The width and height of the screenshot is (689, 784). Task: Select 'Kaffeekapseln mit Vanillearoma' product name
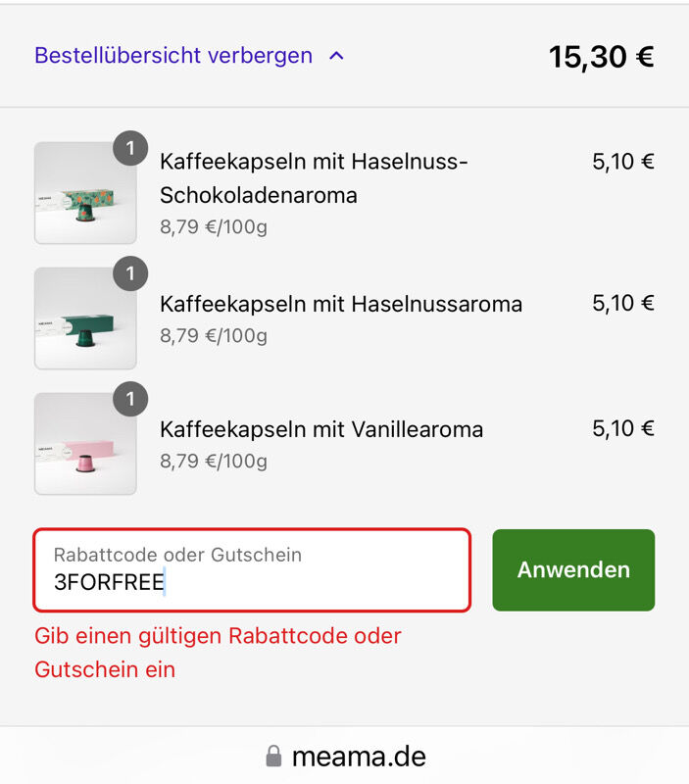[x=321, y=429]
